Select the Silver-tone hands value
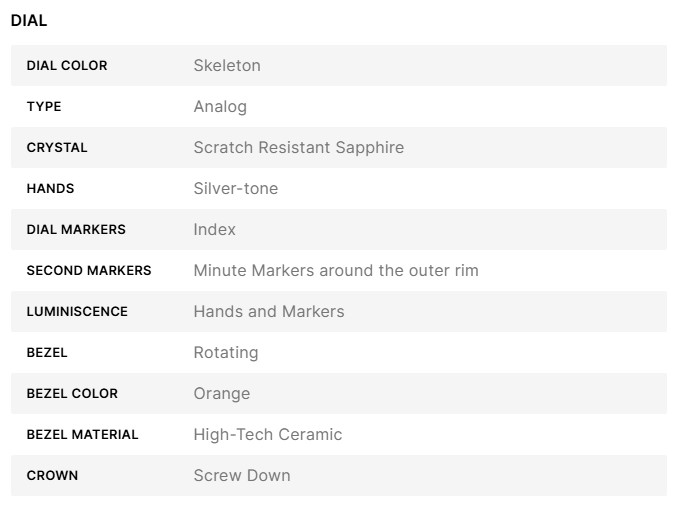The width and height of the screenshot is (673, 505). point(236,189)
